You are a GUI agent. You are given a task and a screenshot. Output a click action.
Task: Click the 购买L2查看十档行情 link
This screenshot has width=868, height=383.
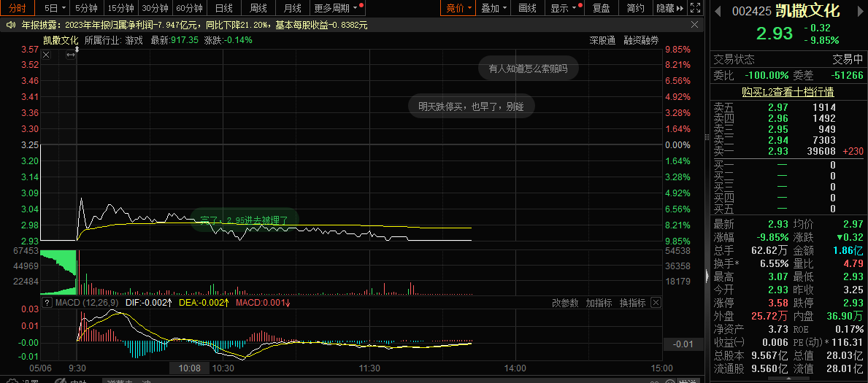[x=788, y=92]
